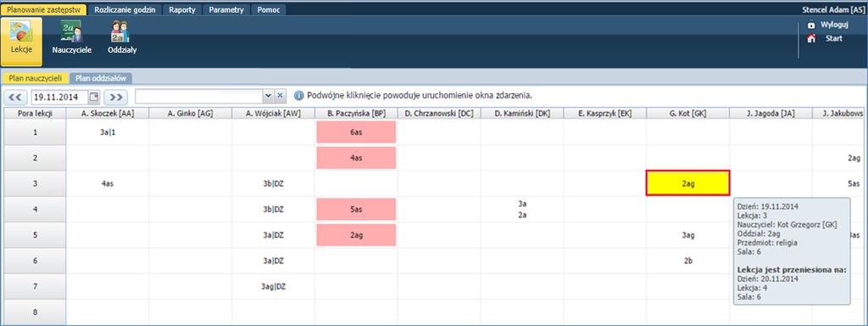Select the 2b cell for G. Kot
The image size is (868, 326).
(x=687, y=261)
